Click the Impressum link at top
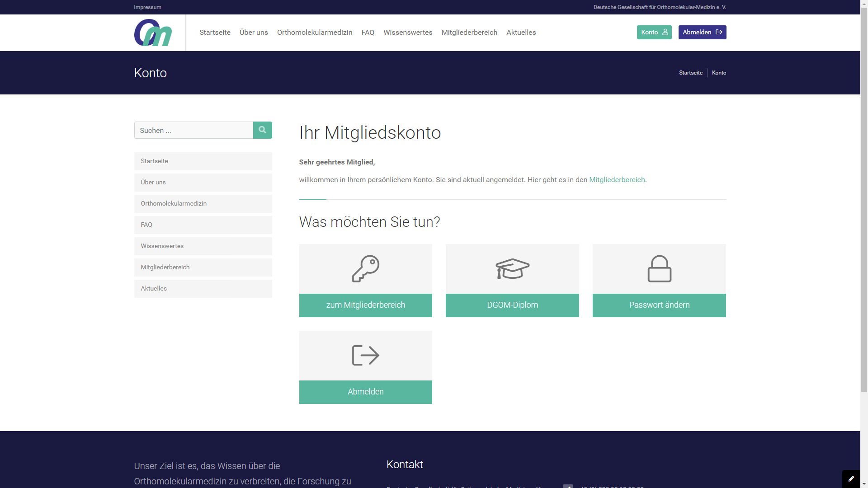The height and width of the screenshot is (488, 868). pyautogui.click(x=147, y=7)
